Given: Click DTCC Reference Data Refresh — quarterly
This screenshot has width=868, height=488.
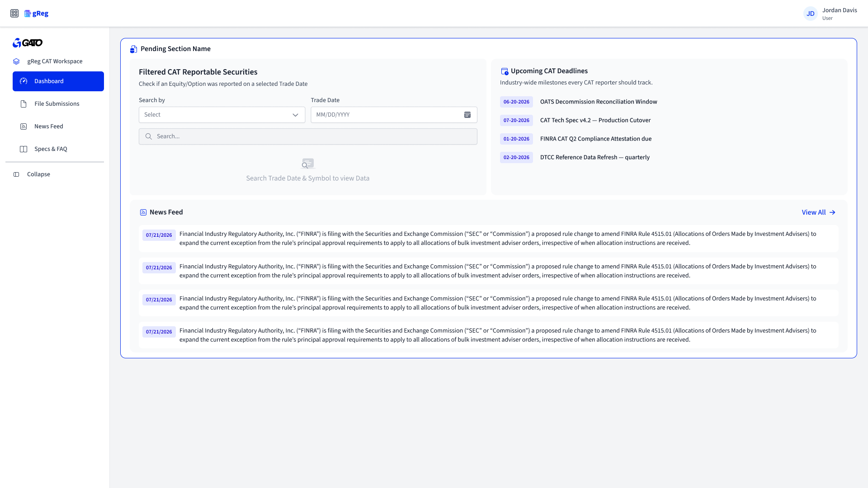Looking at the screenshot, I should (595, 158).
